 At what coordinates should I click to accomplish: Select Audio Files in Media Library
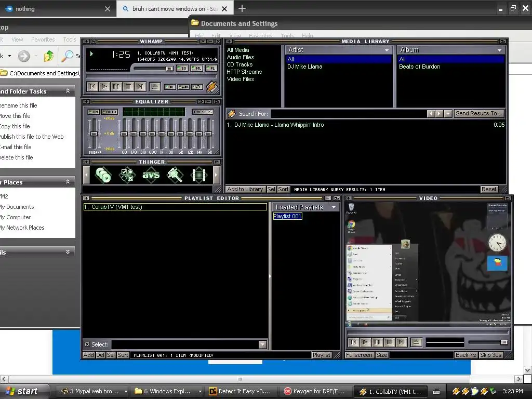pyautogui.click(x=240, y=57)
